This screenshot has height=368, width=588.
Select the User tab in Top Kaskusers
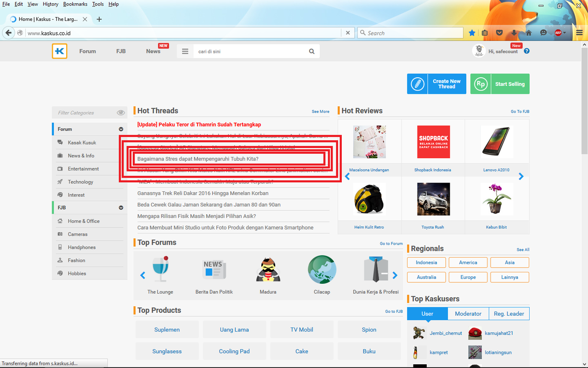point(427,314)
